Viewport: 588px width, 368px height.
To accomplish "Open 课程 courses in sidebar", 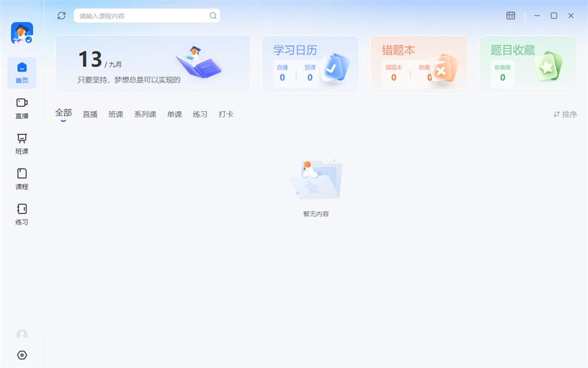I will [x=22, y=179].
